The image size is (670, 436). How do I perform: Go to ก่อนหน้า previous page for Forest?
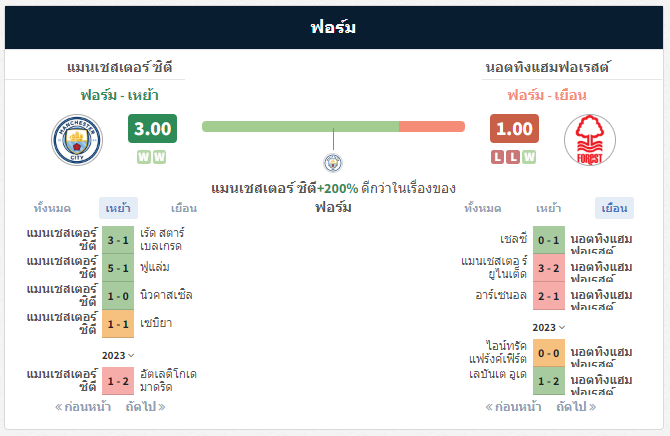(x=513, y=407)
